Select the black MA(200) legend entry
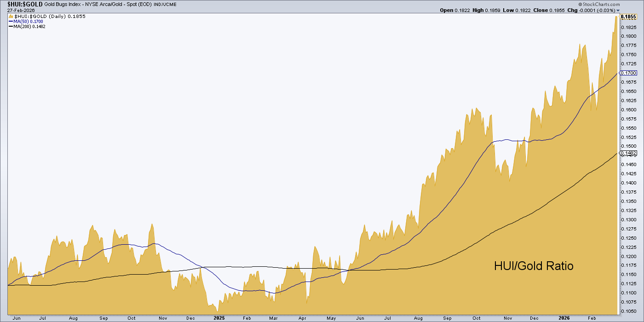 29,26
